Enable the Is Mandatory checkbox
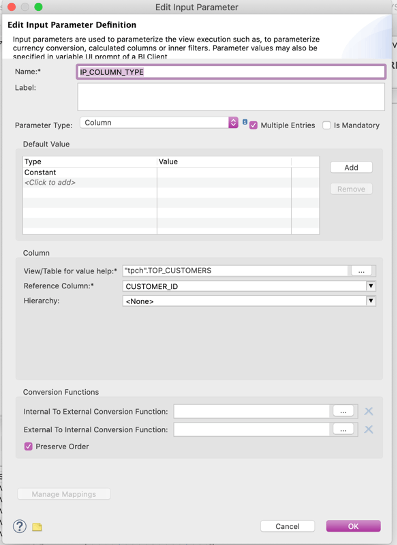Image resolution: width=397 pixels, height=545 pixels. tap(326, 125)
